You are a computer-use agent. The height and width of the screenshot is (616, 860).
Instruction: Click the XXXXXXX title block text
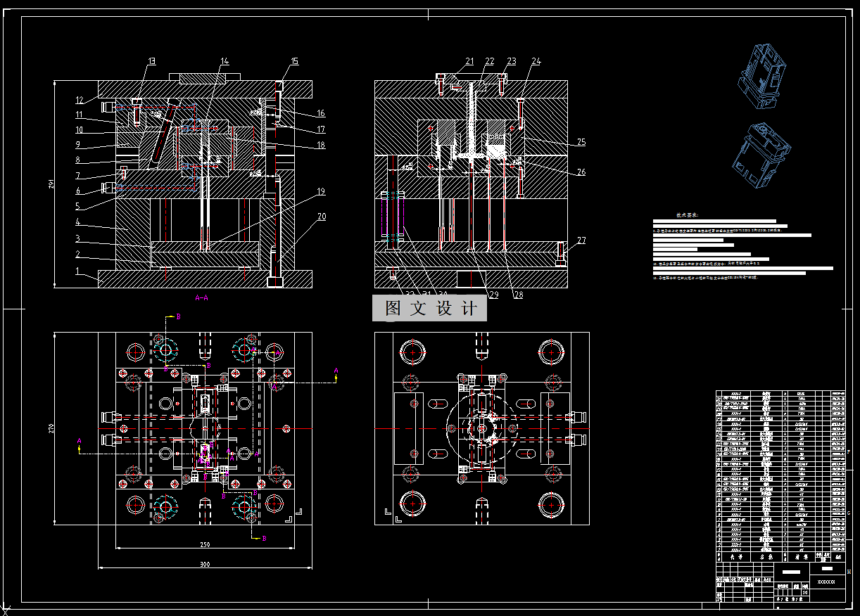826,582
